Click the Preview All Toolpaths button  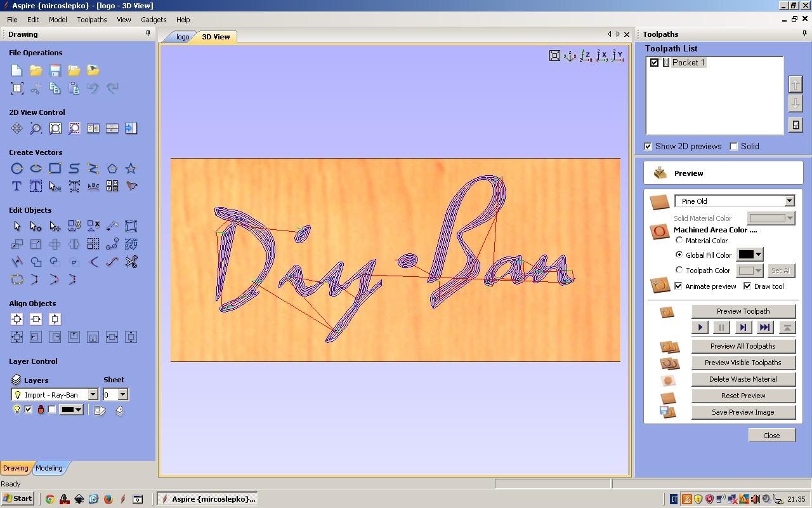[x=743, y=346]
